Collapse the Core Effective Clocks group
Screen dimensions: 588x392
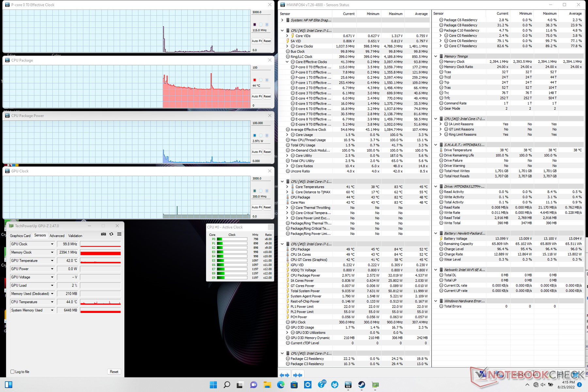point(287,62)
